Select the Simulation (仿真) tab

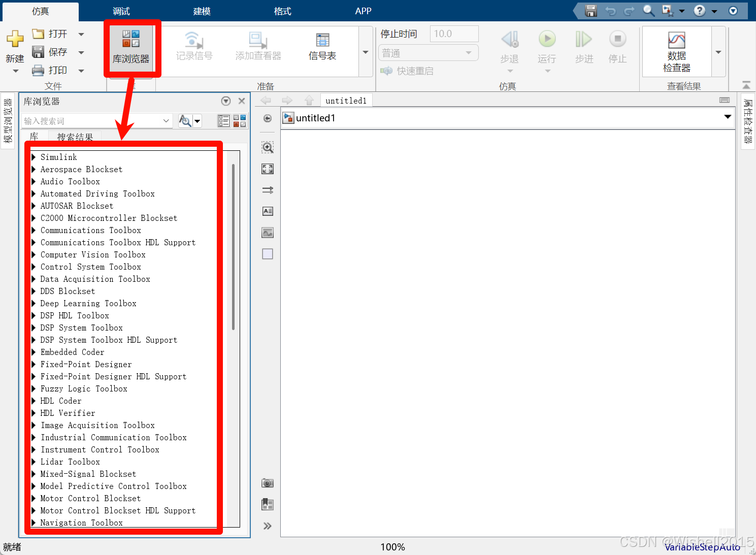(x=41, y=11)
